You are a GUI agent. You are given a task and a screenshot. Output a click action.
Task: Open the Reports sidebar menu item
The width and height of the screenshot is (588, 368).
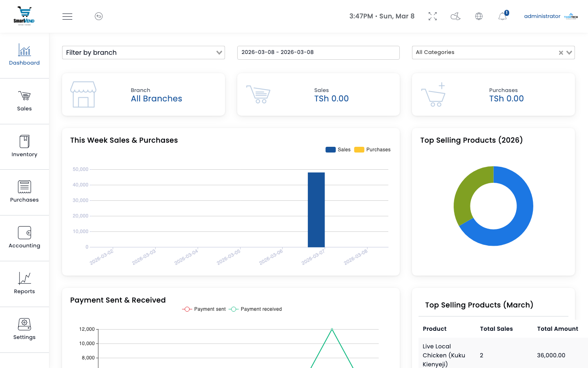click(x=24, y=284)
